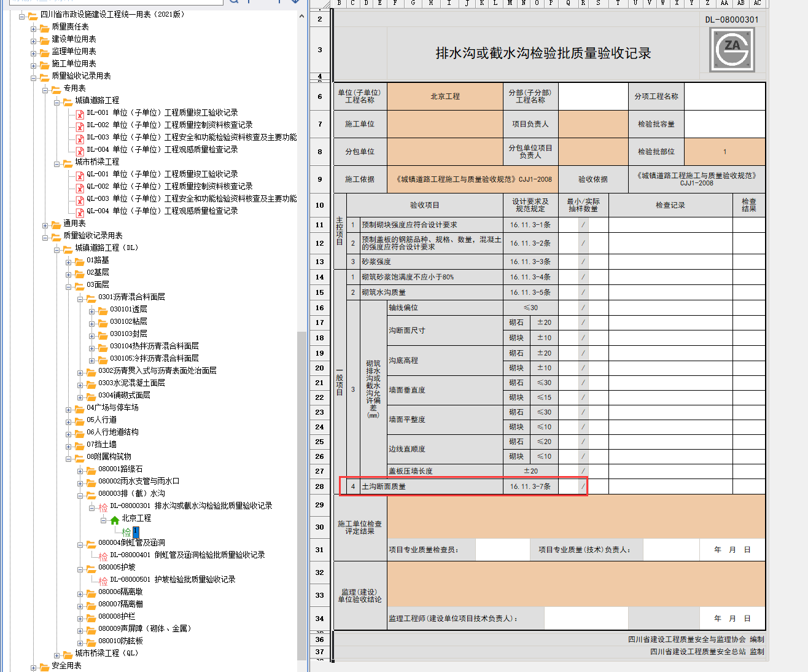Click the folder icon of 城镇道路工程（DL）
The image size is (808, 672).
(x=68, y=249)
